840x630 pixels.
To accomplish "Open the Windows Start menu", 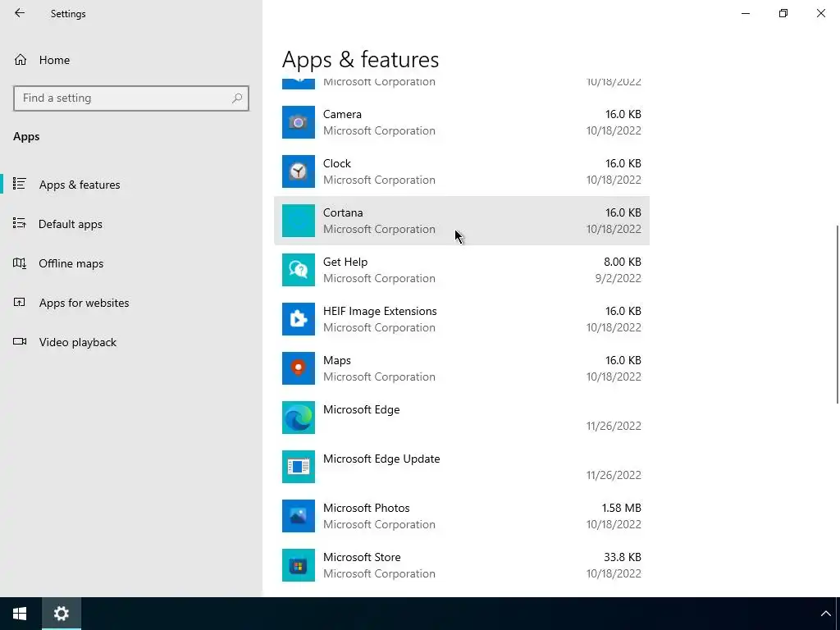I will pos(21,614).
